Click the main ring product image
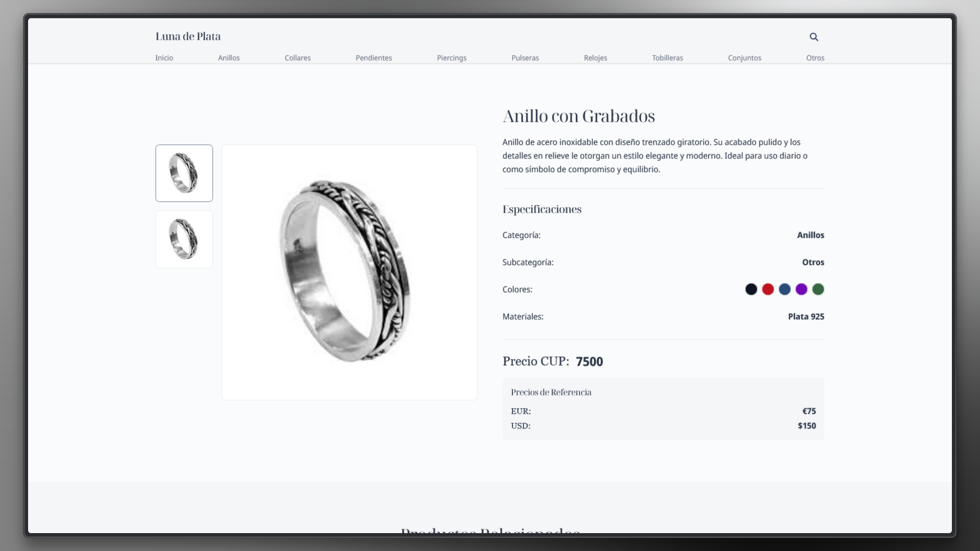The image size is (980, 551). (349, 272)
